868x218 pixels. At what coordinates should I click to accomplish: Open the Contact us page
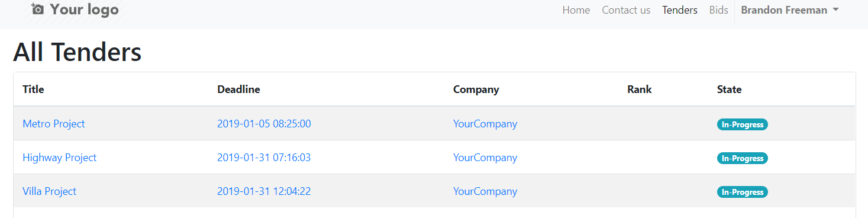tap(626, 10)
